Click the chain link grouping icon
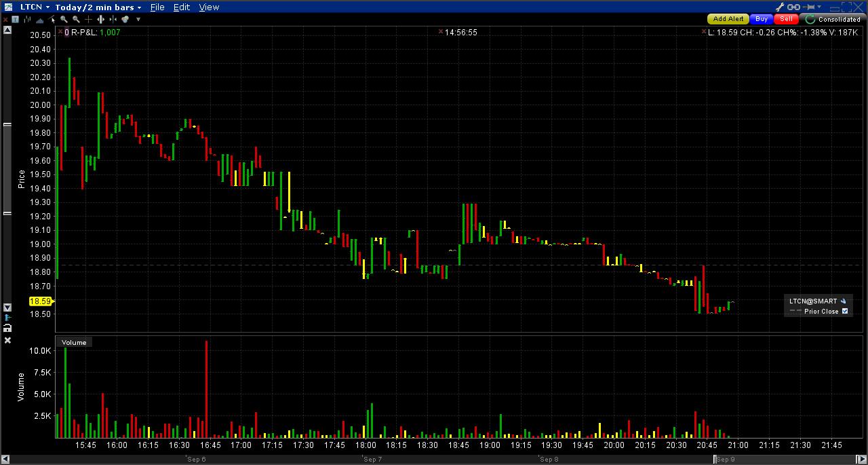 coord(793,7)
